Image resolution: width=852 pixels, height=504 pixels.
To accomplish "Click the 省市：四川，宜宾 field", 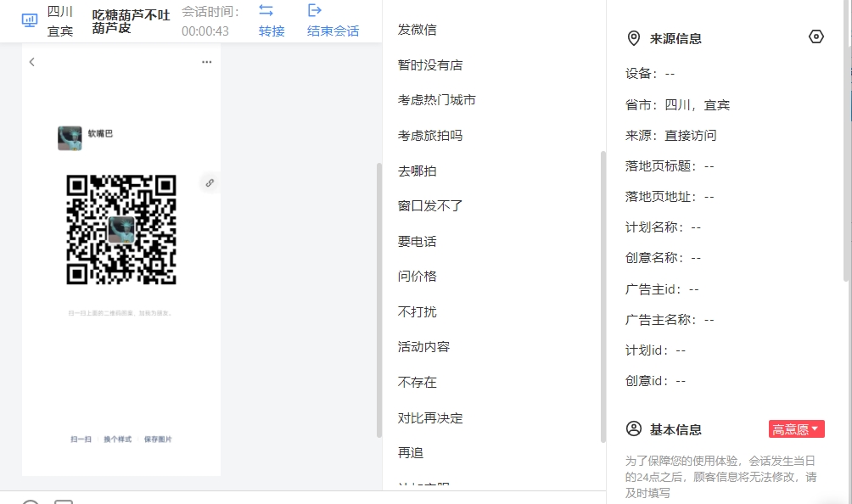I will tap(677, 105).
